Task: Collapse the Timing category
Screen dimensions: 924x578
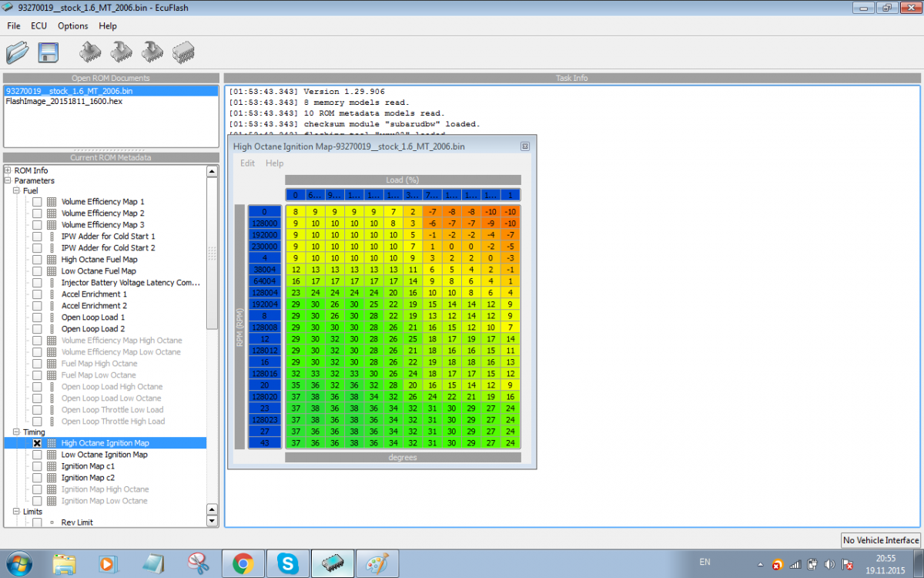Action: tap(17, 432)
